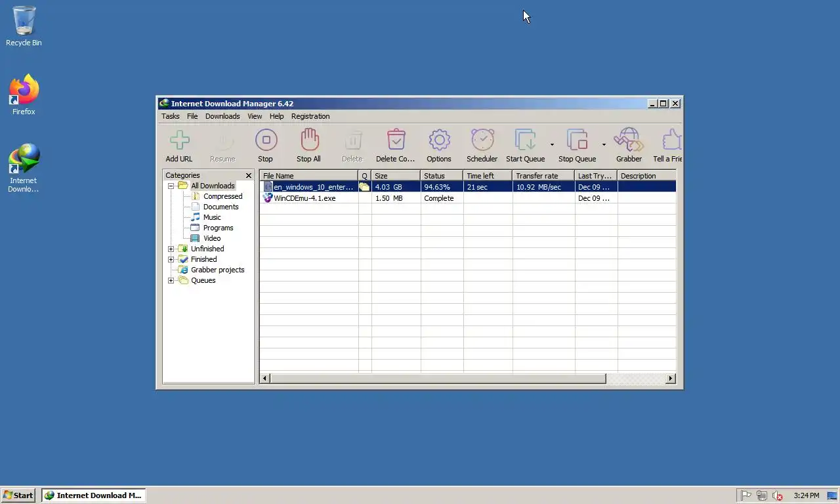Click the Start Queue icon
The height and width of the screenshot is (504, 840).
[x=526, y=146]
